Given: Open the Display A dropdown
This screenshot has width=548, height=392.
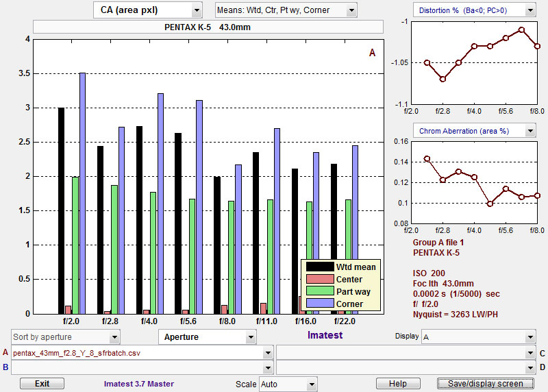Looking at the screenshot, I should pos(478,337).
